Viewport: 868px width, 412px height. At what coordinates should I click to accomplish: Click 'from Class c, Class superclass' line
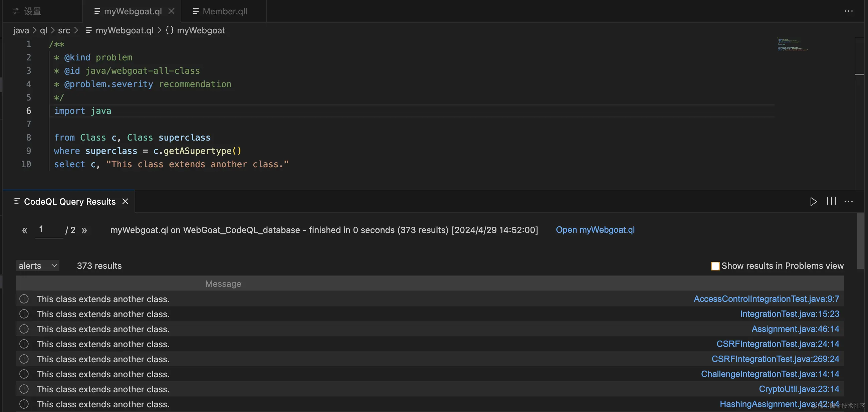(x=132, y=138)
